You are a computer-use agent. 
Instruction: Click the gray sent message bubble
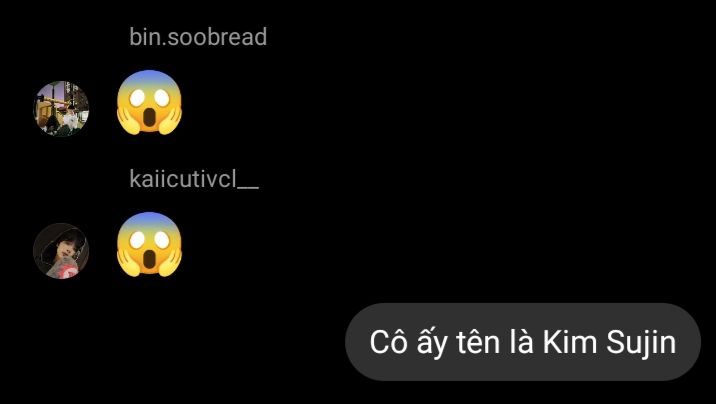523,342
